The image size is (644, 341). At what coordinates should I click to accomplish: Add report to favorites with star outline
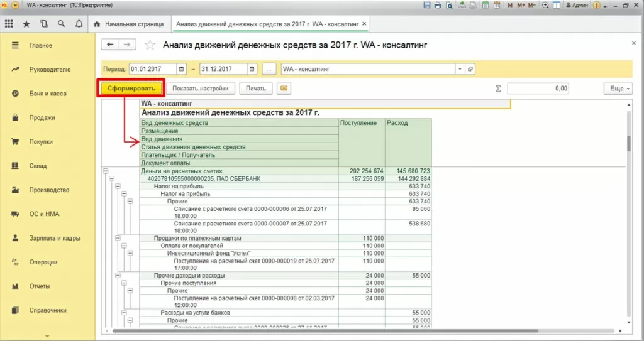(150, 45)
